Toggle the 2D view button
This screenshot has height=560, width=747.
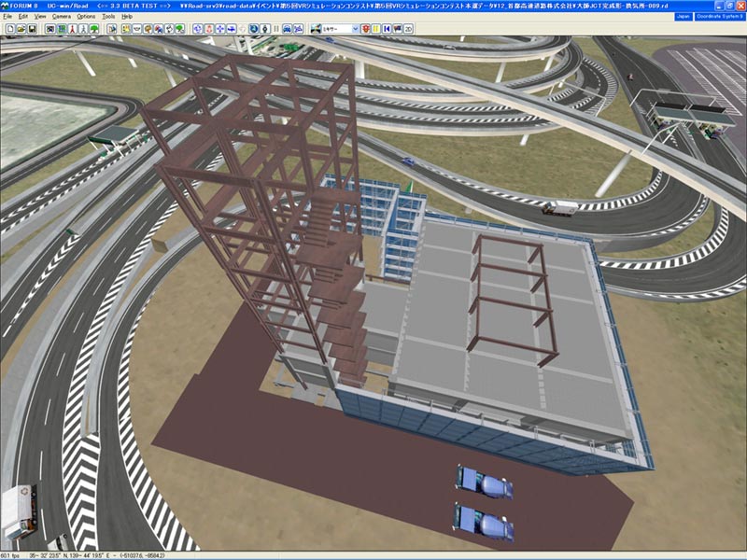(408, 29)
